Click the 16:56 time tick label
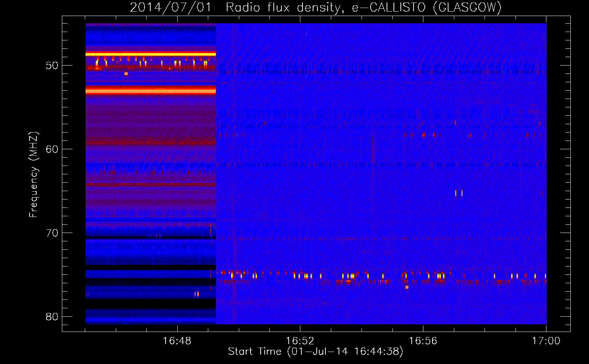The height and width of the screenshot is (364, 589). click(423, 341)
